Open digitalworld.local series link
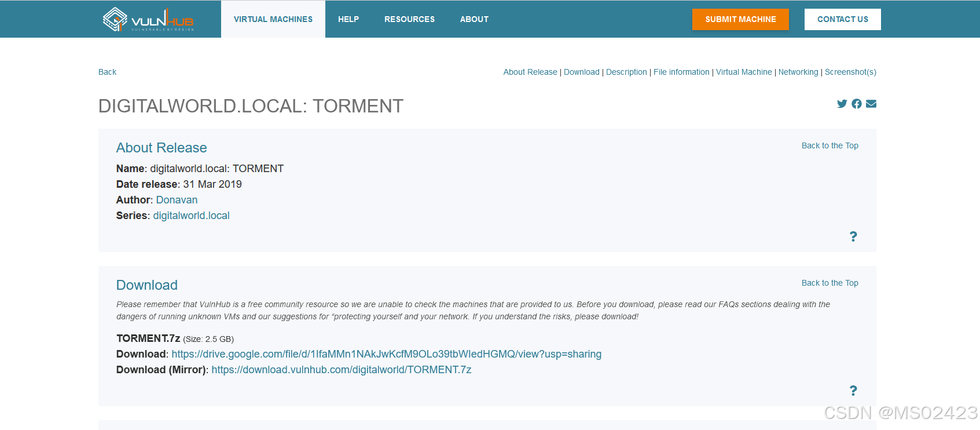 [x=191, y=216]
